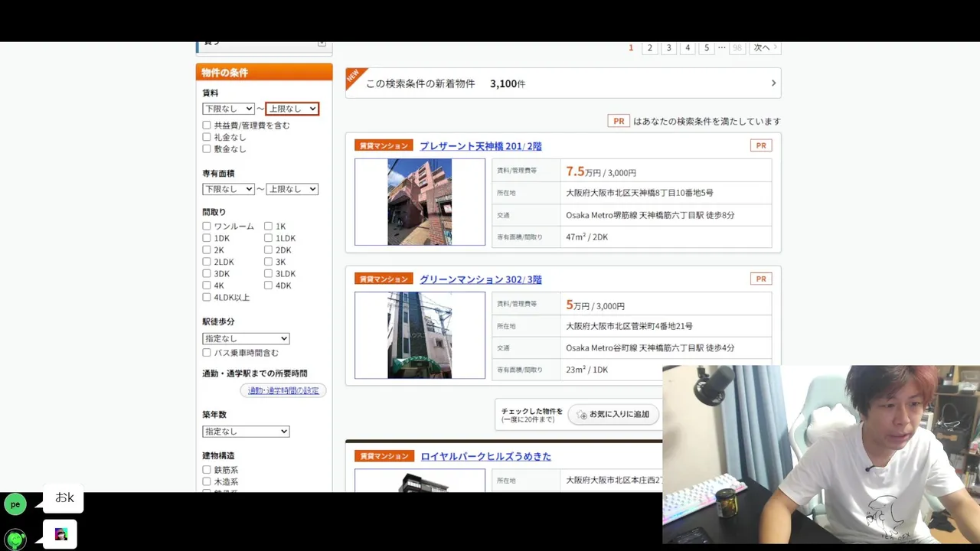Click 物件の条件 panel header
Screen dimensions: 980x551
point(264,72)
